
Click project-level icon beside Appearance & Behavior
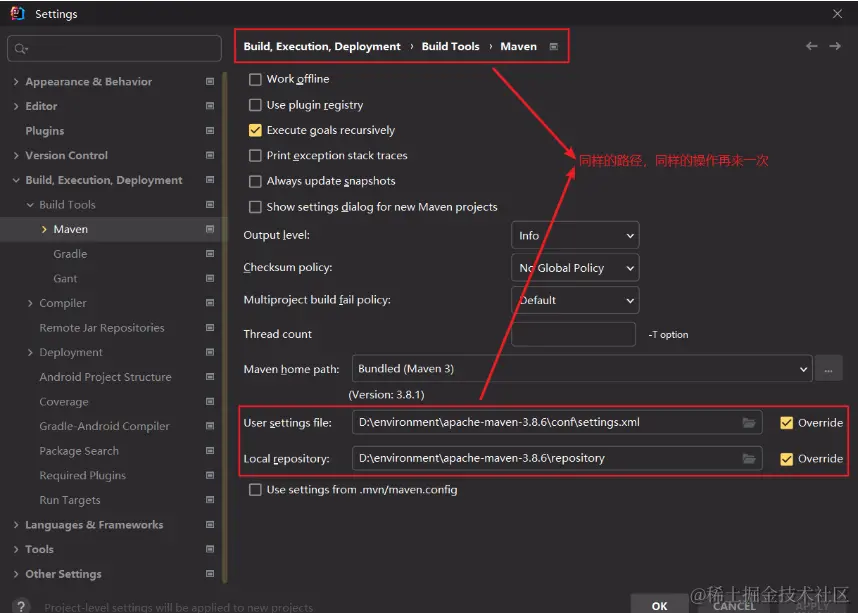click(x=210, y=82)
